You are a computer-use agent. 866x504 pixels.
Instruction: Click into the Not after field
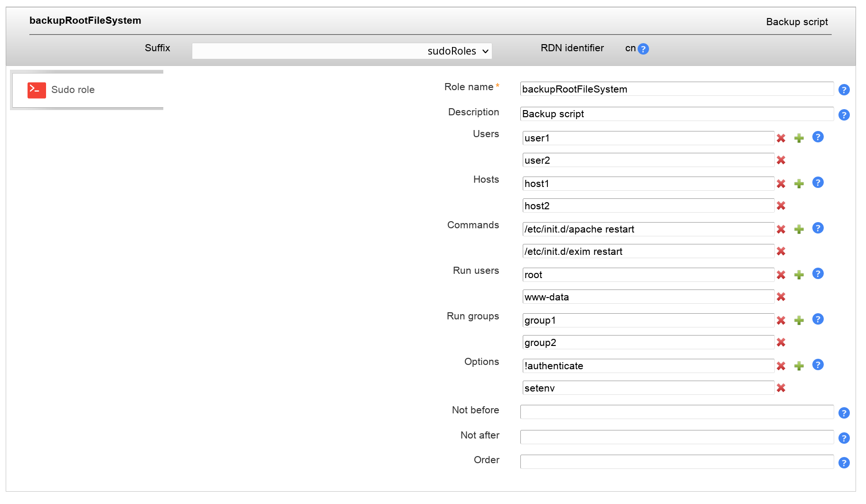pyautogui.click(x=677, y=437)
